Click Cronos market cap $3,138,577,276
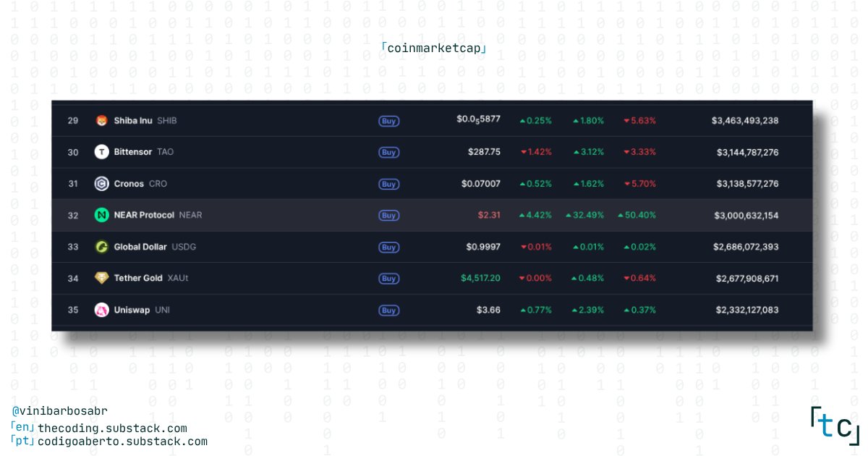Screen dimensions: 868x456 pyautogui.click(x=747, y=184)
